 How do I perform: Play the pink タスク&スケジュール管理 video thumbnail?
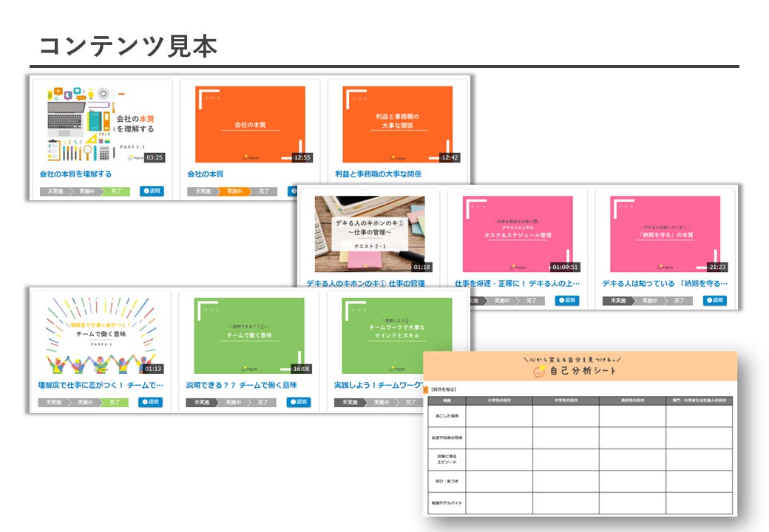[518, 234]
